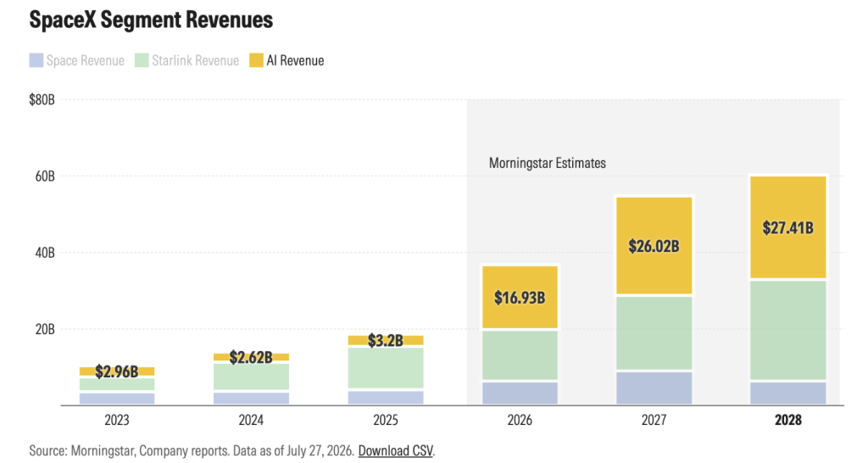Screen dimensions: 868x463
Task: Click the green Starlink Revenue legend swatch
Action: [142, 60]
